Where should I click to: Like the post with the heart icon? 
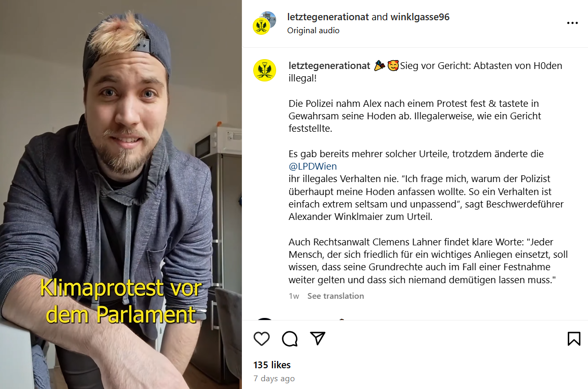[x=262, y=339]
